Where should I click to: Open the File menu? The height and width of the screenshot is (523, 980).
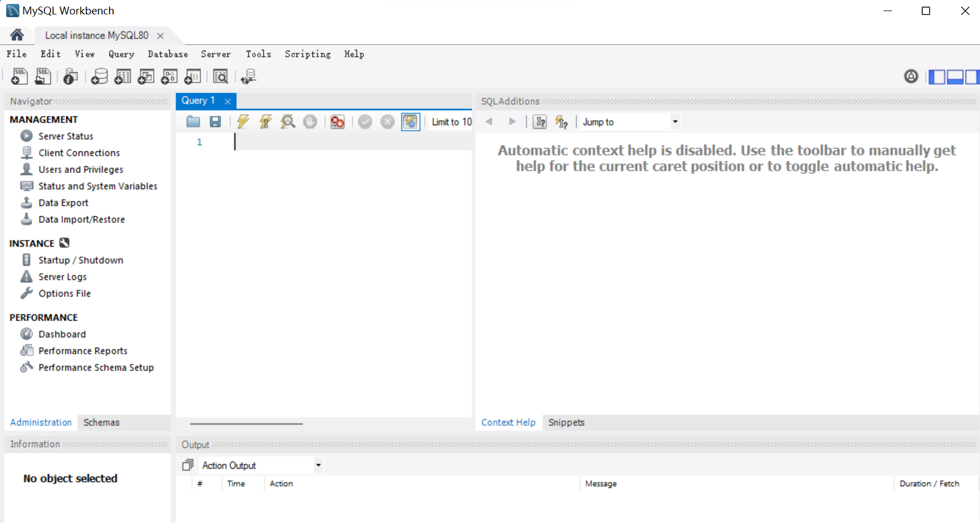click(x=17, y=54)
